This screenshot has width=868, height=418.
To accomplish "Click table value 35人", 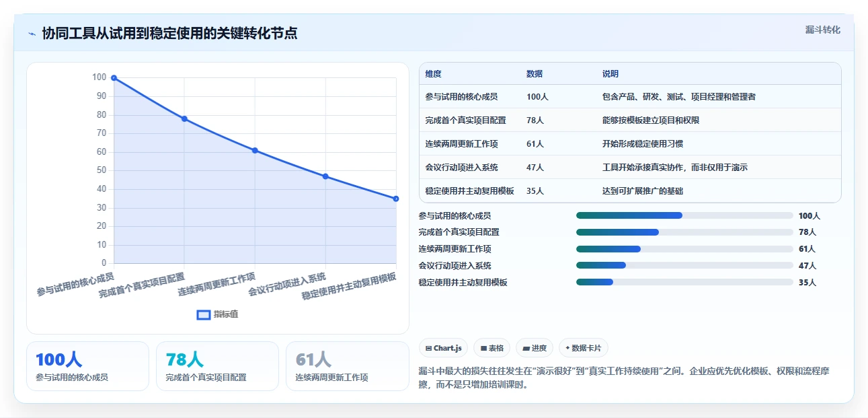I will [x=535, y=191].
